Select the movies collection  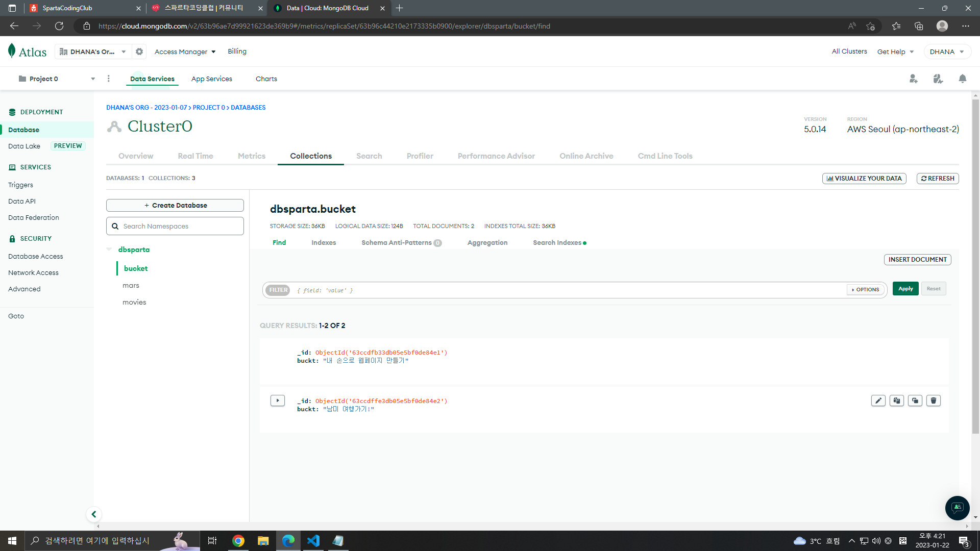(x=134, y=302)
